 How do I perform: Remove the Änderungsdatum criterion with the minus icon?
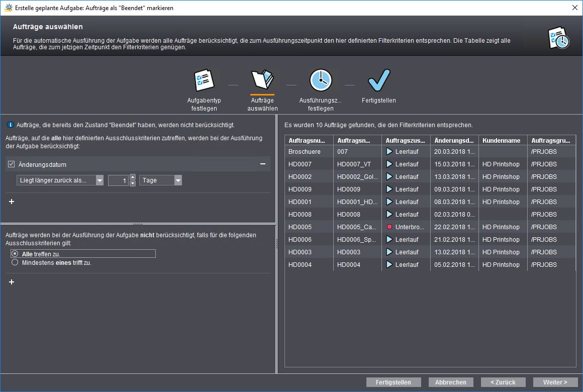[263, 164]
